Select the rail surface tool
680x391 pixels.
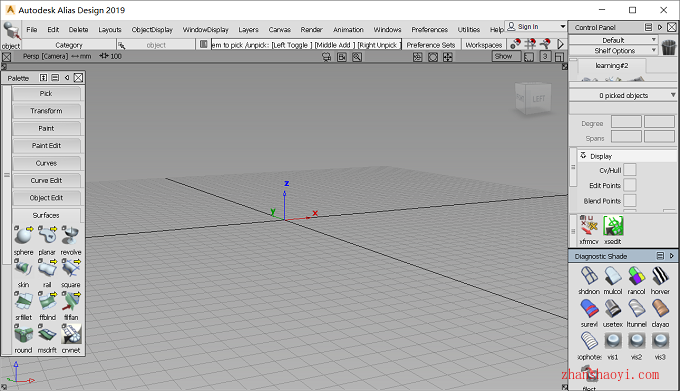[47, 269]
